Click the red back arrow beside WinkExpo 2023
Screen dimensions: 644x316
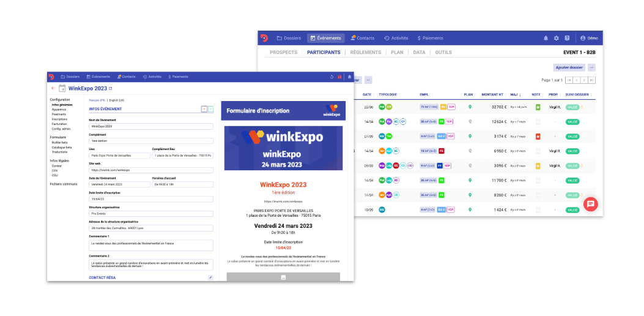(x=53, y=88)
